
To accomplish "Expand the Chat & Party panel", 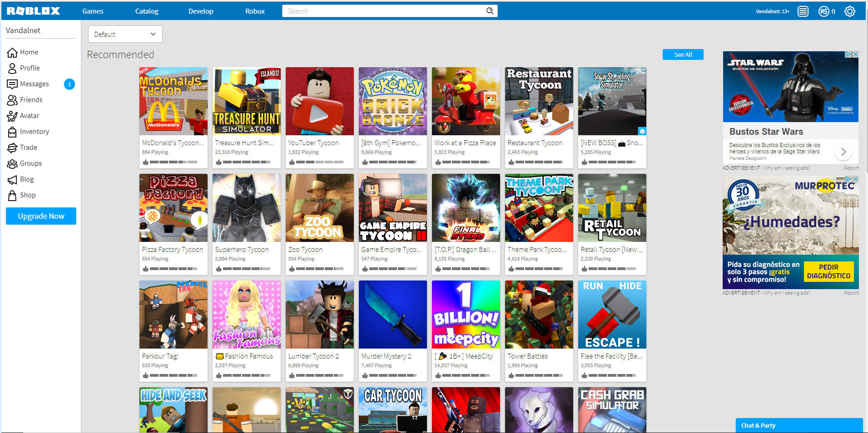I will coord(799,425).
